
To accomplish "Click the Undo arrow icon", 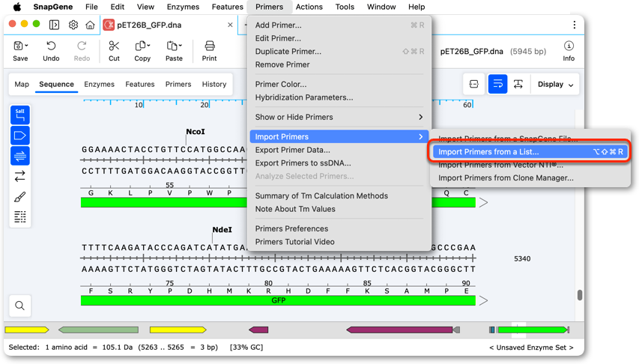I will pyautogui.click(x=51, y=46).
